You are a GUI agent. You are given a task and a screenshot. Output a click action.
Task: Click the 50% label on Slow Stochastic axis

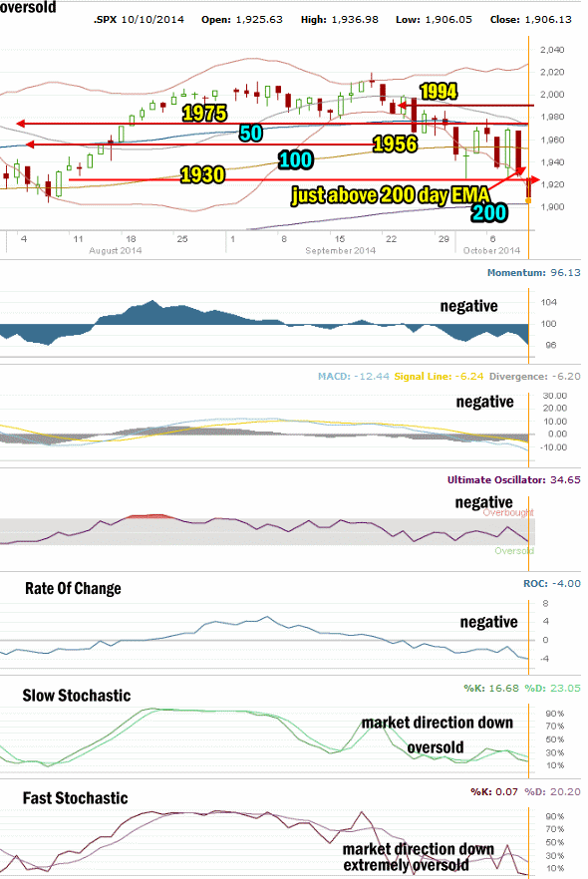[554, 739]
